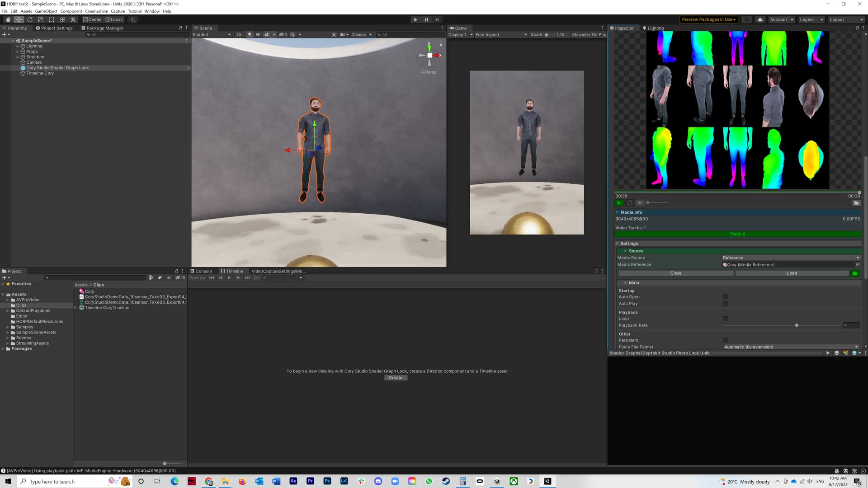
Task: Open Steam from the Windows taskbar
Action: tap(446, 481)
